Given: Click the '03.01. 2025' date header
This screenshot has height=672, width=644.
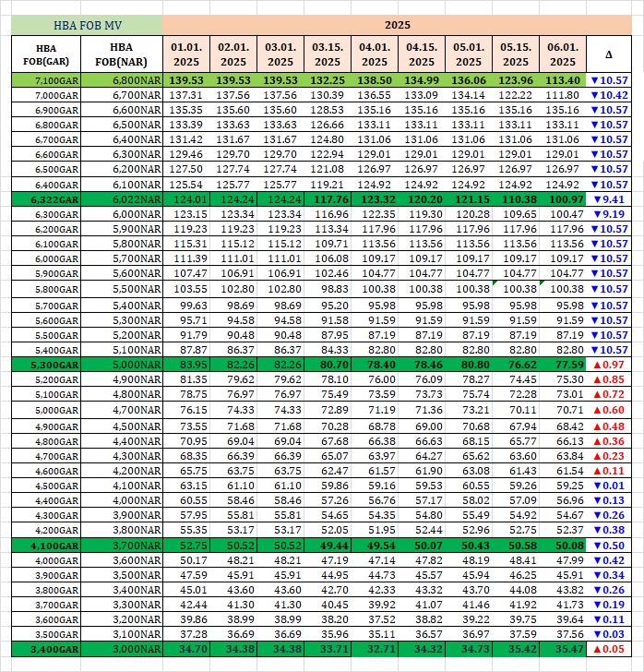Looking at the screenshot, I should click(280, 54).
